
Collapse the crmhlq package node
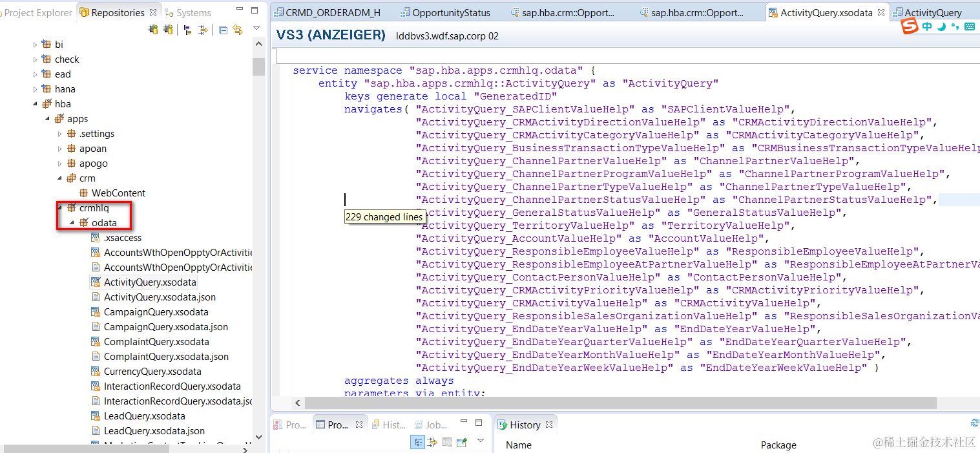pyautogui.click(x=60, y=208)
